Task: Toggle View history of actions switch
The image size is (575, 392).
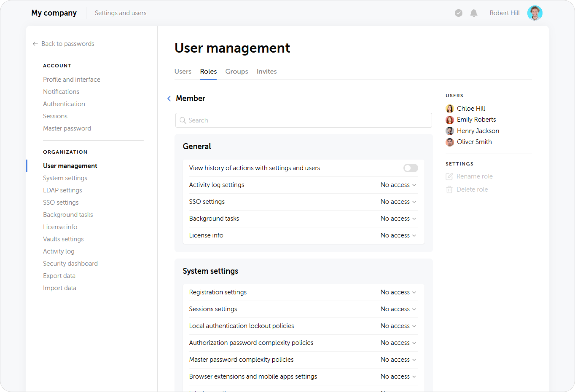Action: 410,168
